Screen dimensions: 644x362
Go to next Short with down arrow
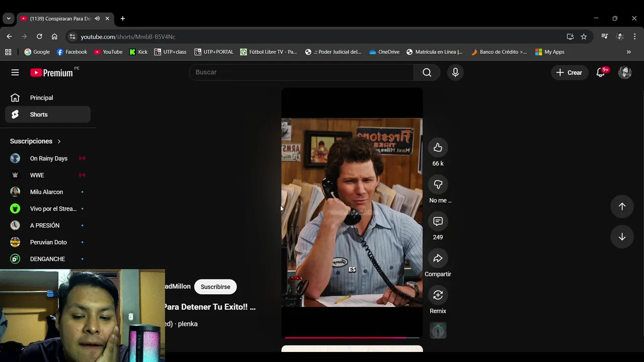tap(622, 237)
